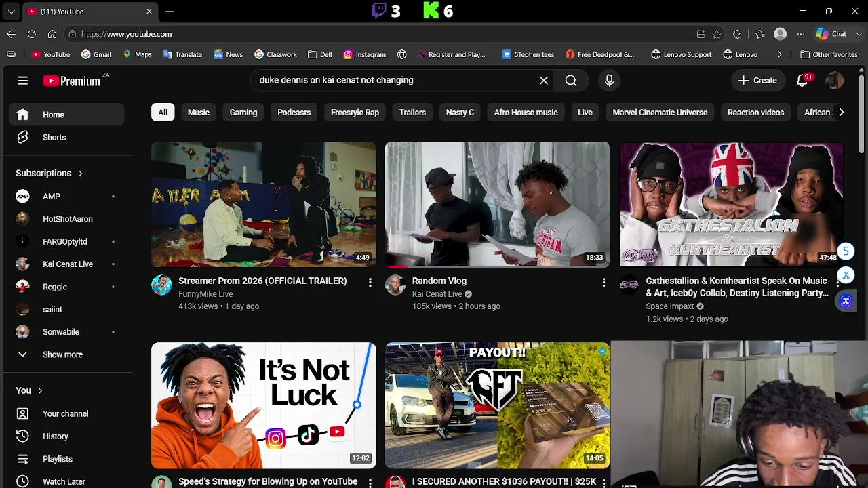Viewport: 868px width, 488px height.
Task: Open the Kai Cenat Live avatar under Random Vlog
Action: click(x=395, y=285)
